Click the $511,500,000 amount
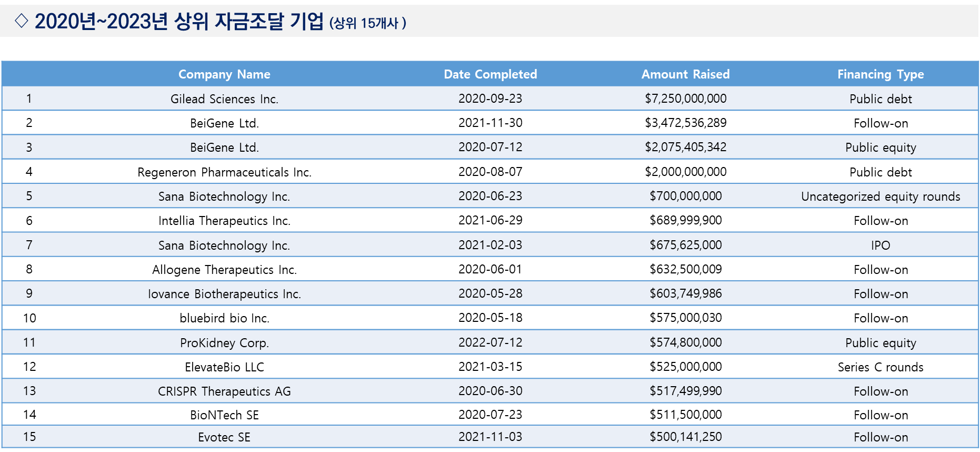The width and height of the screenshot is (980, 452). pyautogui.click(x=685, y=415)
